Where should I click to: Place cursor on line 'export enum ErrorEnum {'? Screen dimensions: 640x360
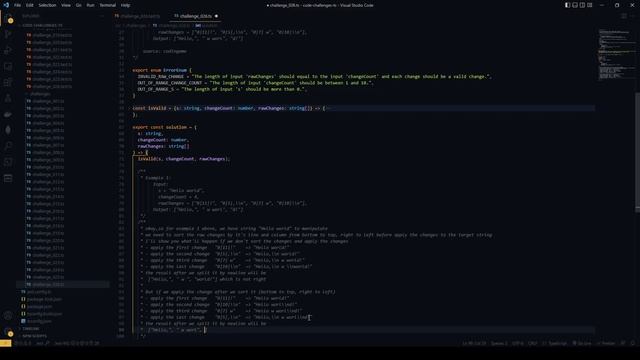point(161,70)
